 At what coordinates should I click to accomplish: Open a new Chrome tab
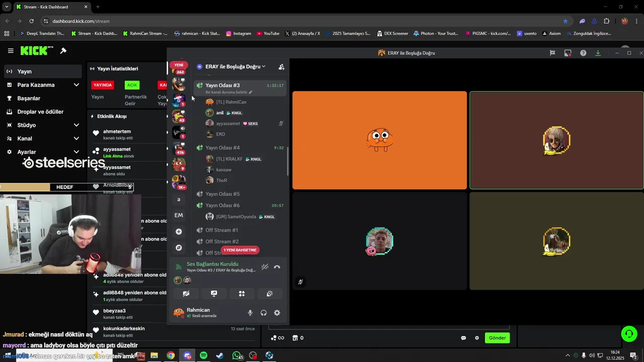(98, 7)
